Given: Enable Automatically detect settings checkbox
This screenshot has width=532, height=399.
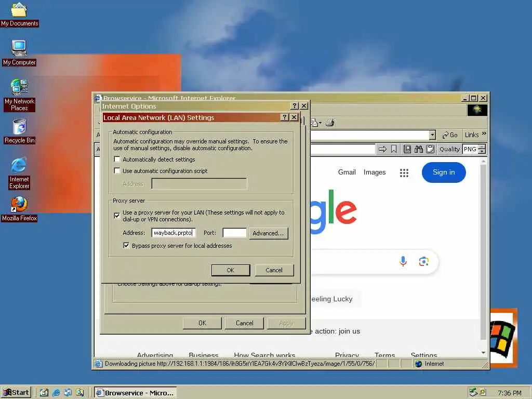Looking at the screenshot, I should tap(117, 159).
